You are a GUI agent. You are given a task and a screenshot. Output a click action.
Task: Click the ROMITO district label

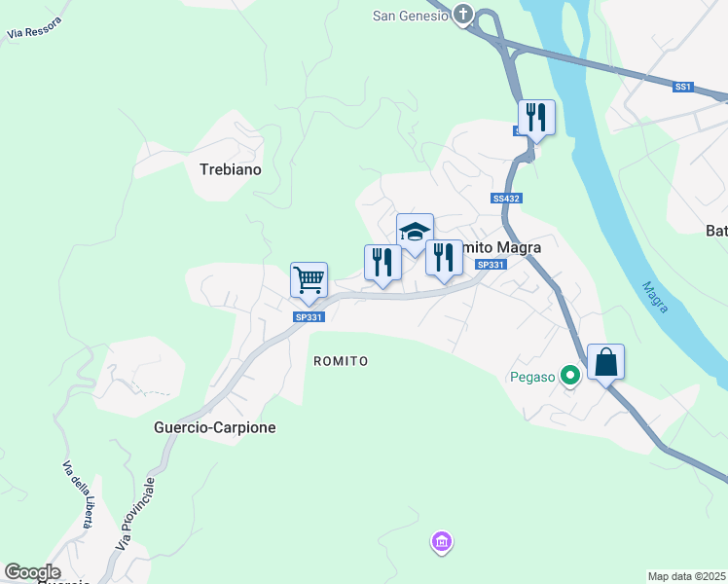341,361
